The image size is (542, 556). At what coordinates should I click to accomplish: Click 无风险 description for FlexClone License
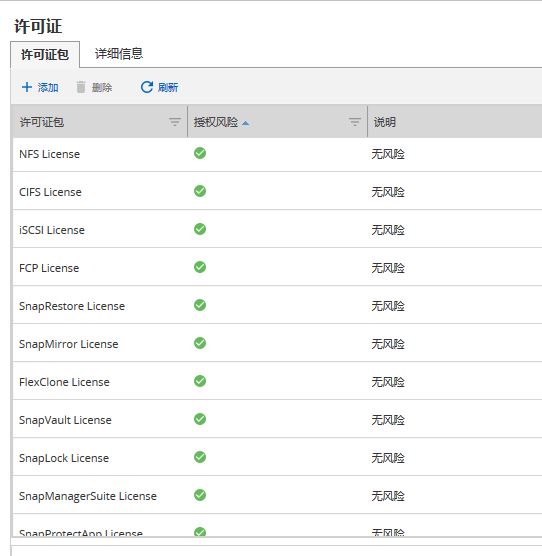(388, 382)
